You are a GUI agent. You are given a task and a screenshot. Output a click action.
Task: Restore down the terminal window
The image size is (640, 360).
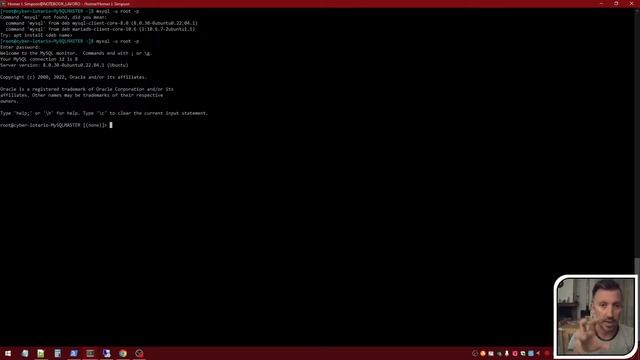[616, 3]
